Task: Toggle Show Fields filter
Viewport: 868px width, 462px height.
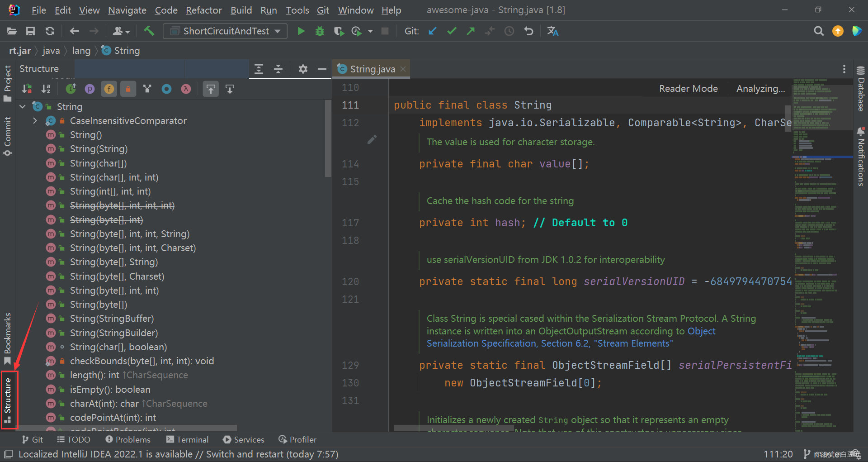Action: point(109,89)
